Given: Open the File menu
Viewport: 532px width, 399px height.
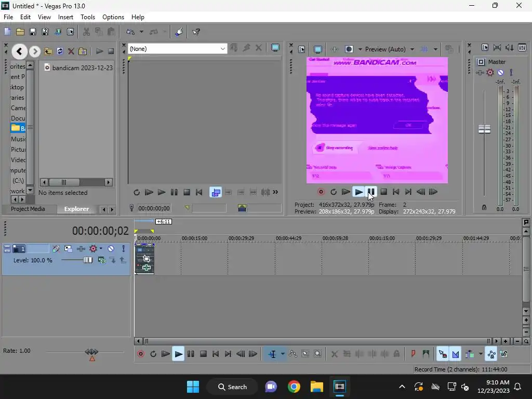Looking at the screenshot, I should coord(8,17).
